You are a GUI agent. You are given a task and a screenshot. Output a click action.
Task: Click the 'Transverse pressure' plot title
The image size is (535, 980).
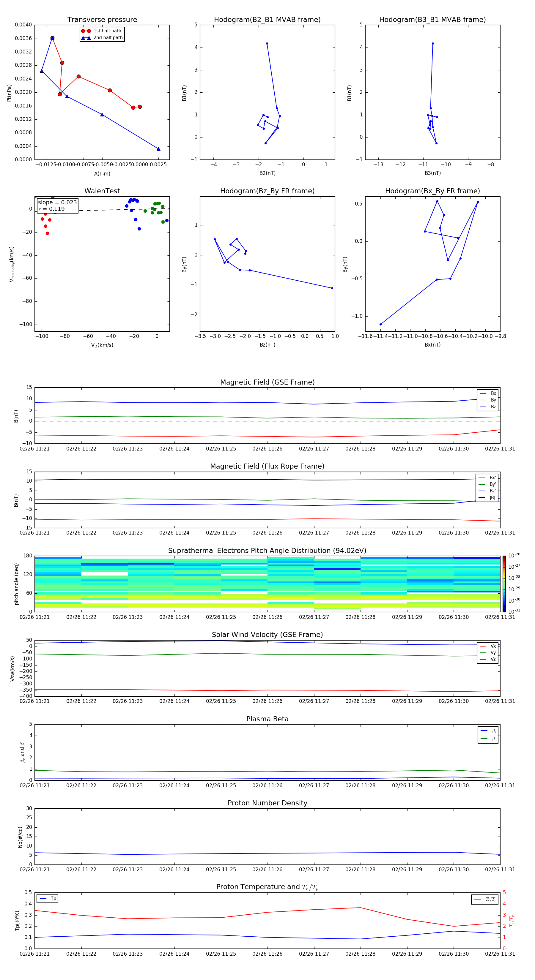(x=102, y=20)
